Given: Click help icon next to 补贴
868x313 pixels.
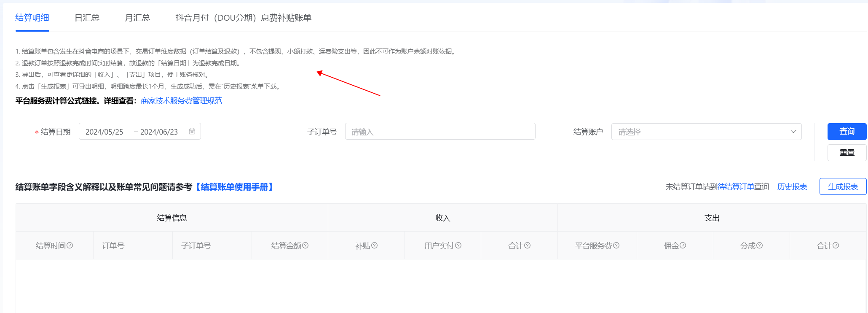Looking at the screenshot, I should click(x=375, y=246).
